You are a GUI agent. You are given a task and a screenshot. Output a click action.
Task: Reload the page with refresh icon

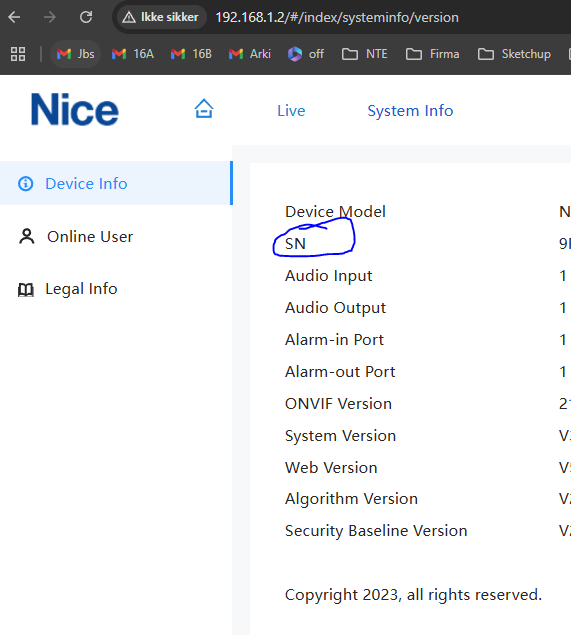(86, 17)
